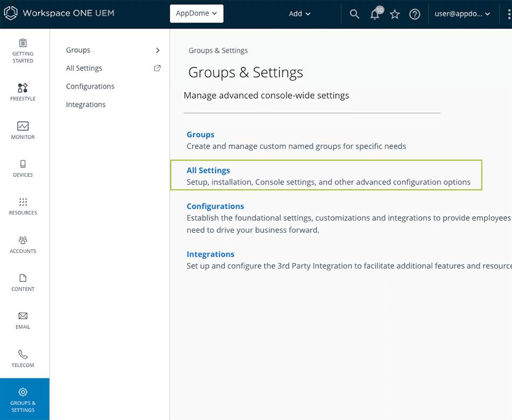
Task: Open Freestyle from the sidebar
Action: click(x=23, y=88)
